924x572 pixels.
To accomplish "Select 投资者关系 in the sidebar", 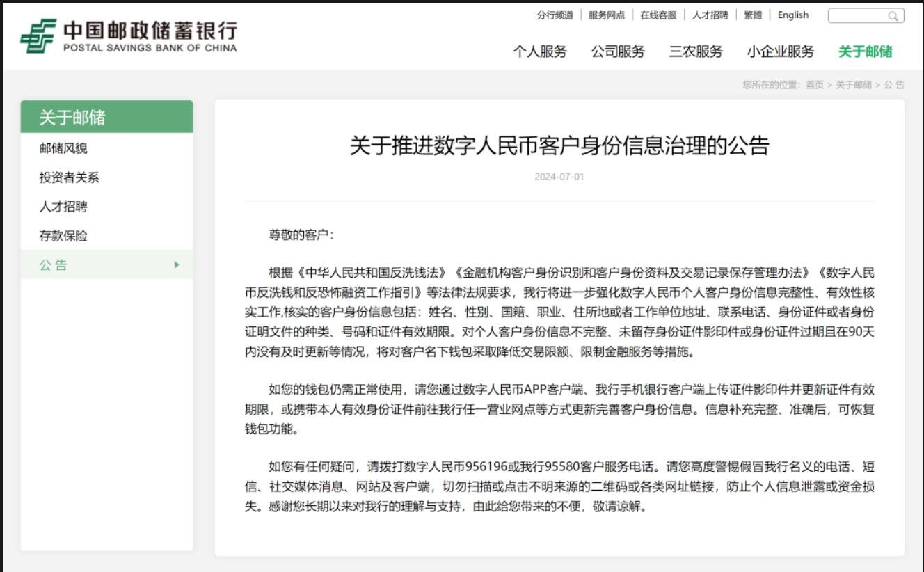I will [x=69, y=177].
